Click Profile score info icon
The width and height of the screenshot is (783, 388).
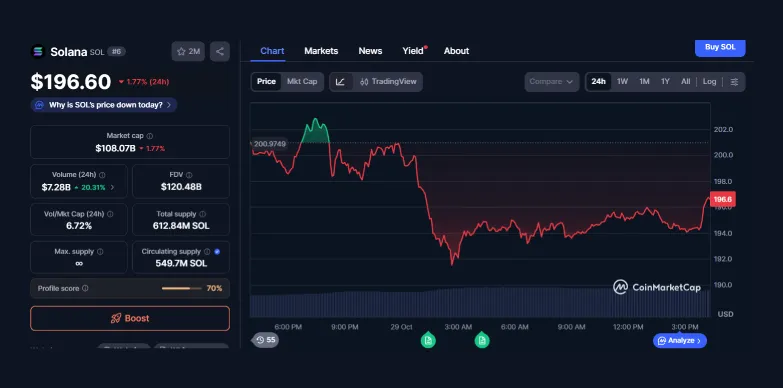[85, 289]
